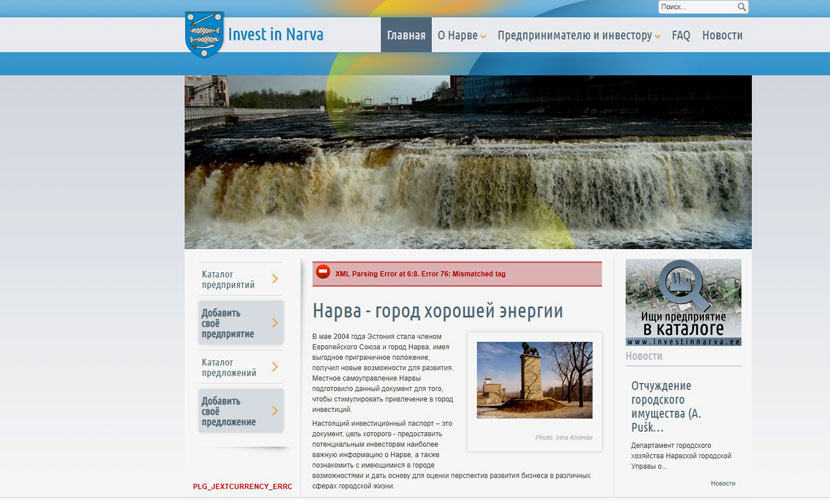This screenshot has width=830, height=500.
Task: Click the Photo: Irina Kivimäe caption
Action: coord(564,438)
